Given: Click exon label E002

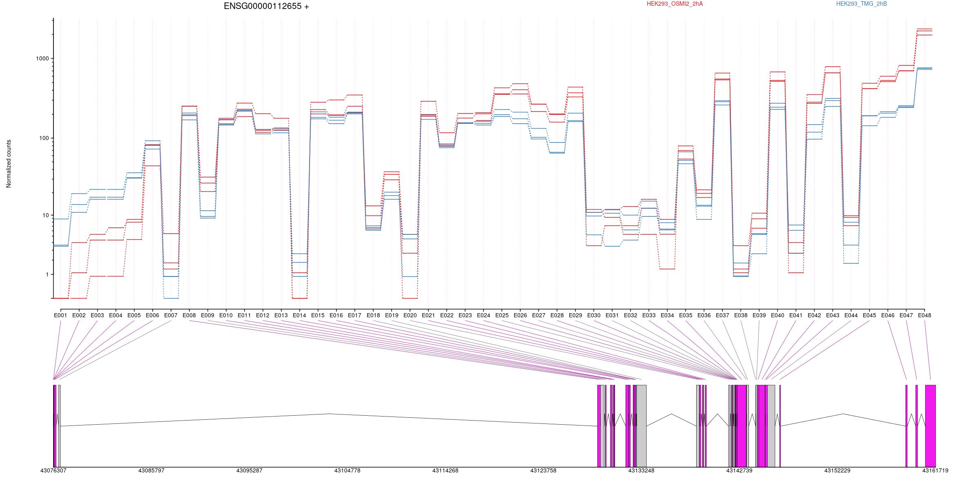Looking at the screenshot, I should (79, 315).
